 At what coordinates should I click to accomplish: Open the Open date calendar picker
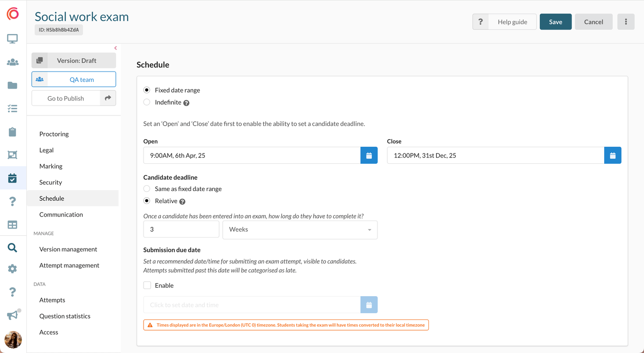pos(369,155)
